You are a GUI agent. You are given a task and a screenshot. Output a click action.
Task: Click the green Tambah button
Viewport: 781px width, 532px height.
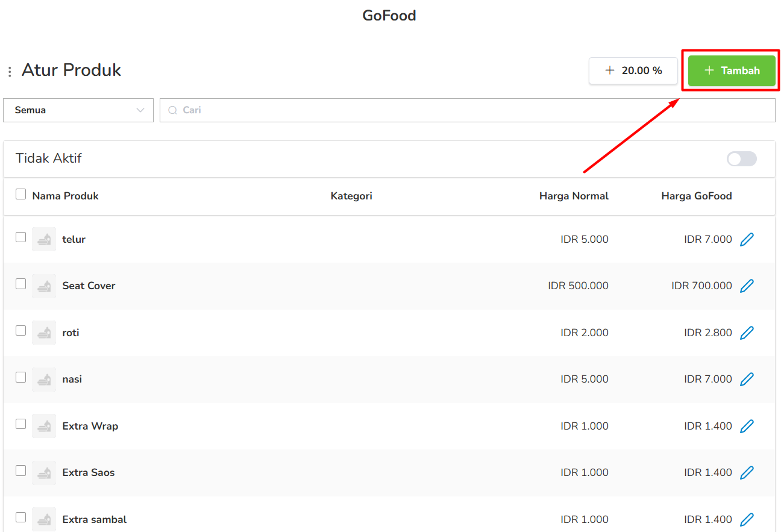732,70
